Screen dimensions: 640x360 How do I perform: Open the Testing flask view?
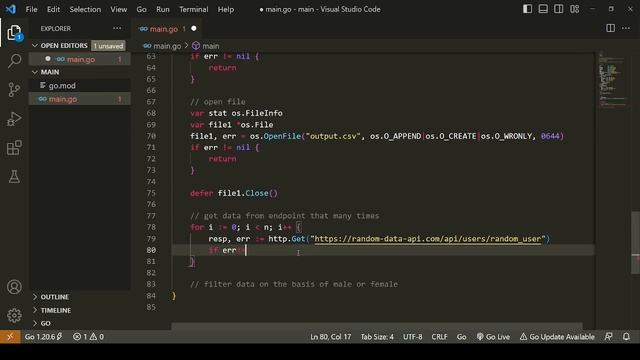coord(14,177)
